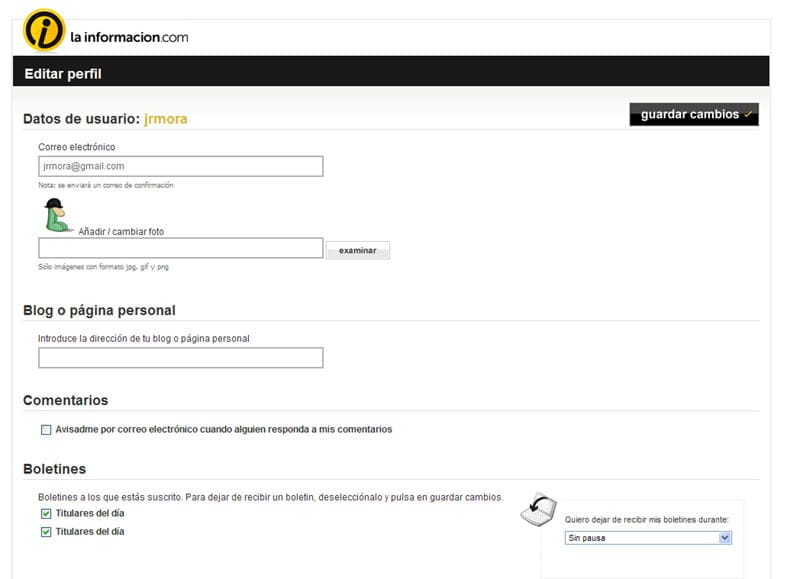Uncheck the second Titulares del día checkbox
Image resolution: width=800 pixels, height=579 pixels.
coord(46,532)
